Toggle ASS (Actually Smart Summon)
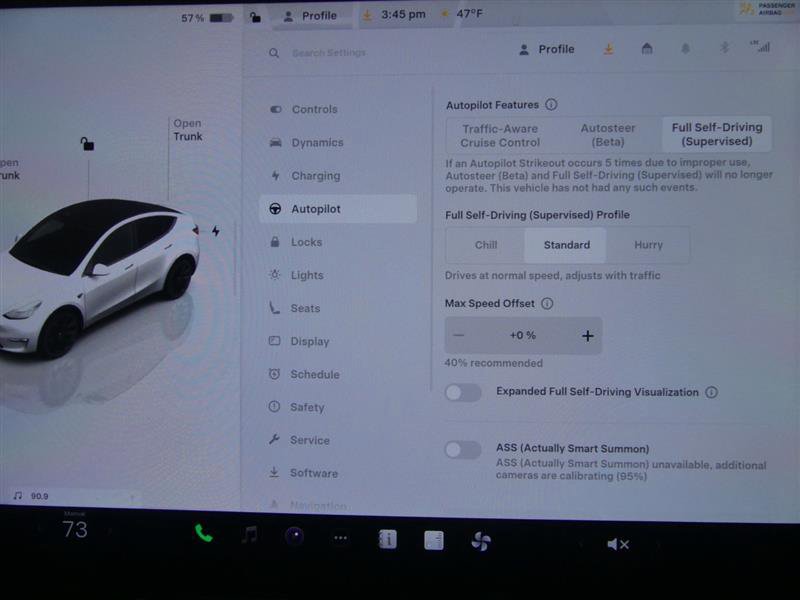The width and height of the screenshot is (800, 600). [463, 452]
